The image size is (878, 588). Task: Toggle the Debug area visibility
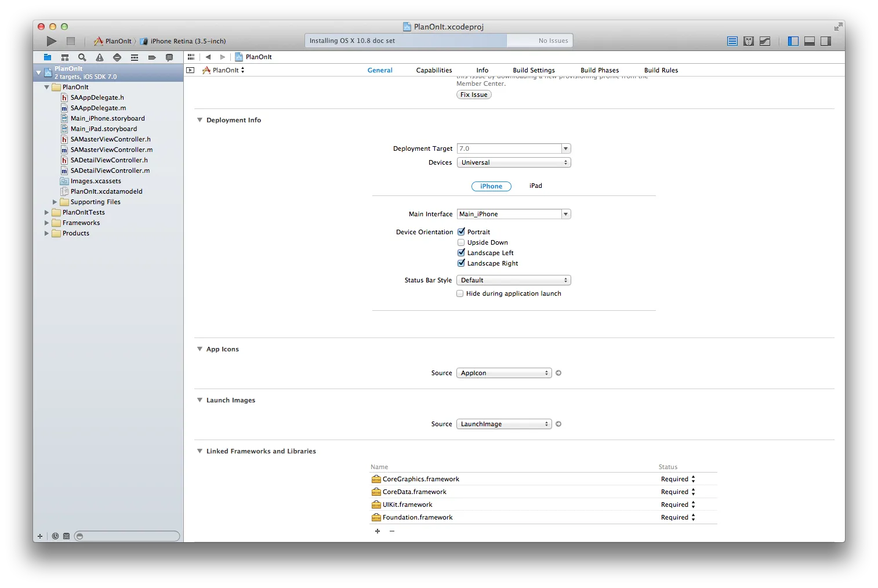point(810,41)
